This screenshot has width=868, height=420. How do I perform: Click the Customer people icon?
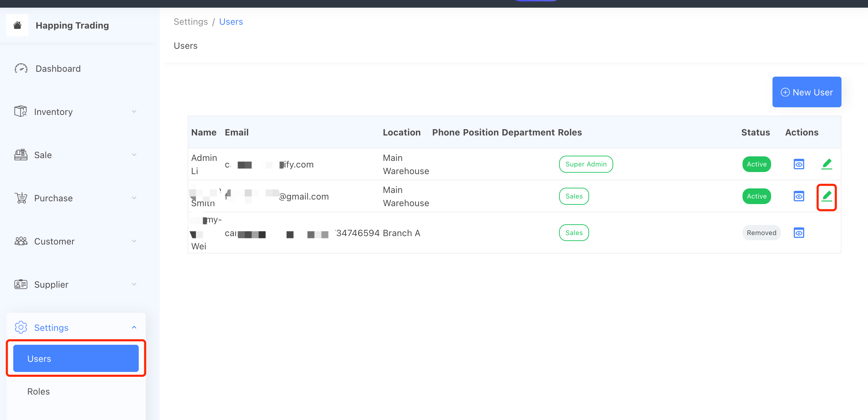click(21, 241)
